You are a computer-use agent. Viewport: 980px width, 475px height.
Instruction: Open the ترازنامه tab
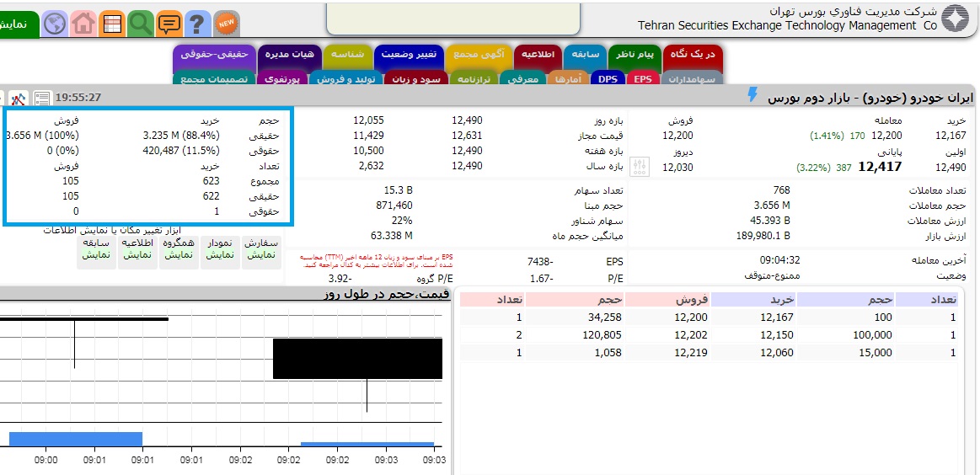pyautogui.click(x=474, y=79)
